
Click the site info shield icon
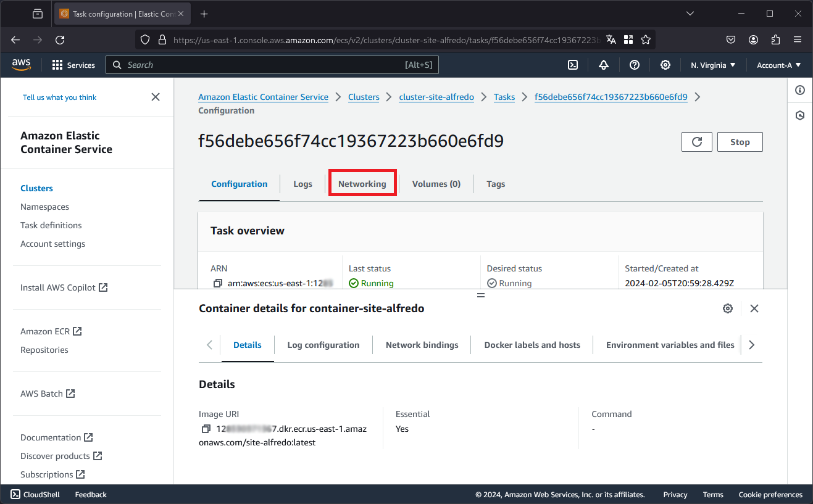coord(145,39)
